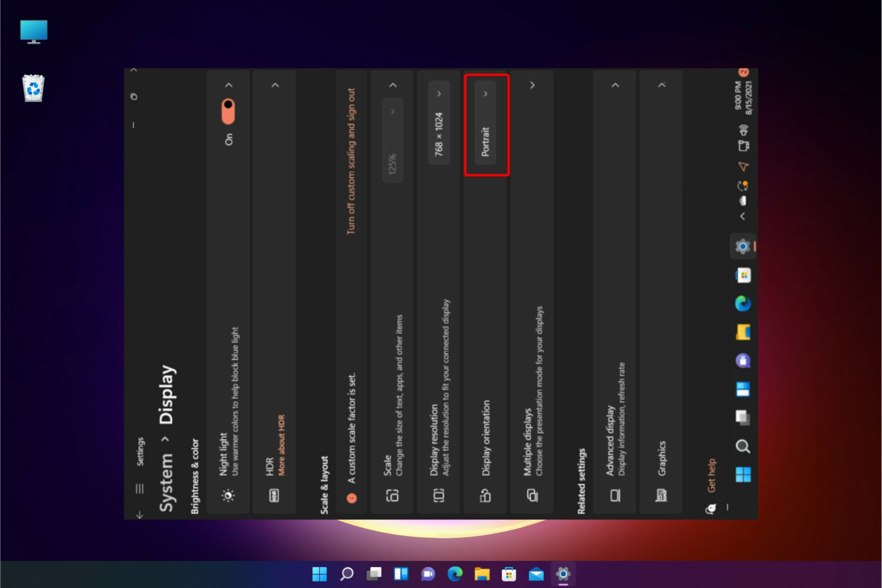The width and height of the screenshot is (882, 588).
Task: Open File Explorer from bottom taskbar
Action: point(482,574)
